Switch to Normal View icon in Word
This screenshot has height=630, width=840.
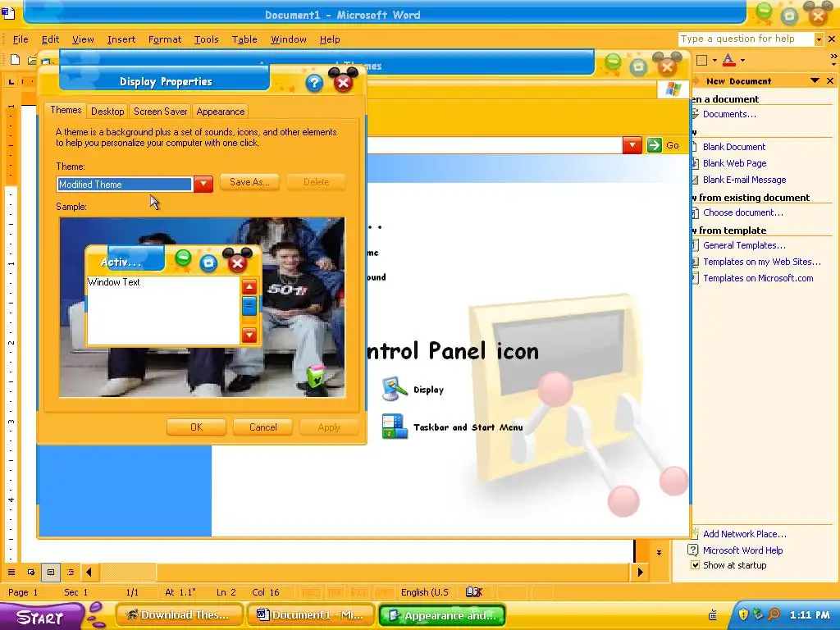[x=11, y=572]
